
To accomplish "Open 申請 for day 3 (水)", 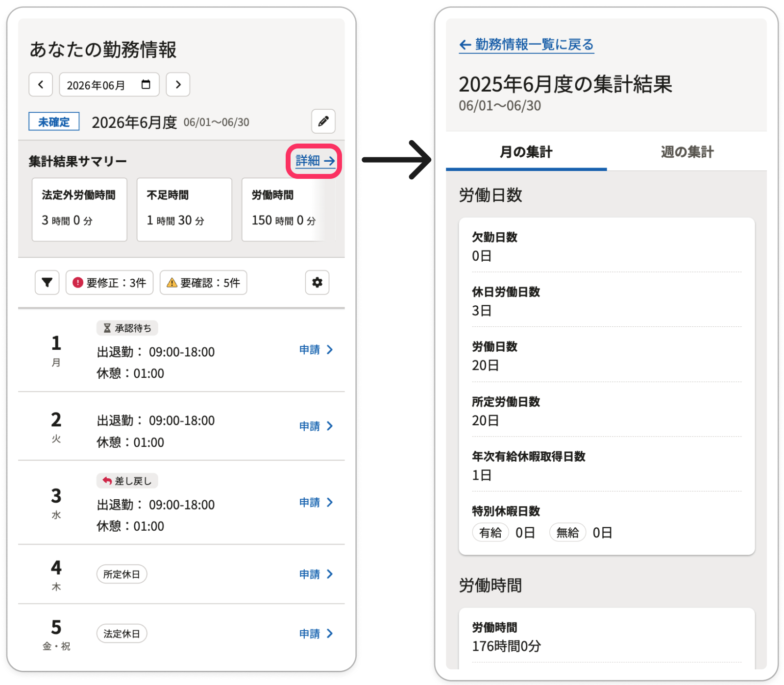I will coord(316,502).
